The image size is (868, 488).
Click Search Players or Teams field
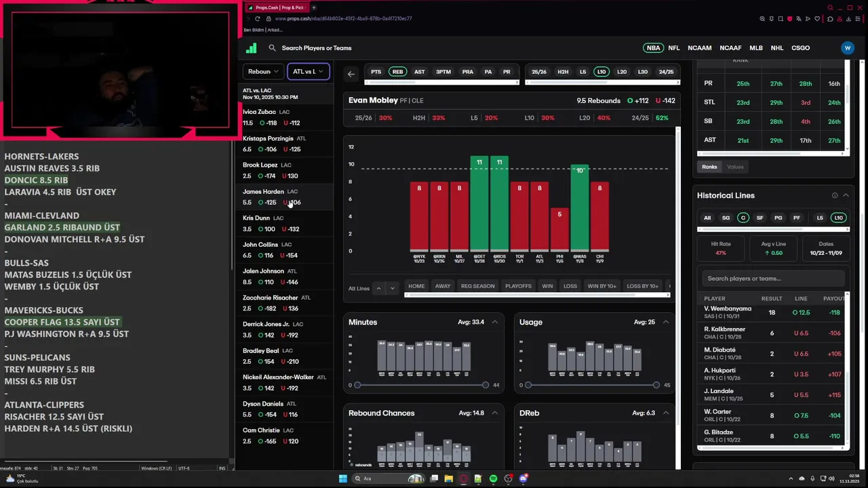pyautogui.click(x=317, y=48)
